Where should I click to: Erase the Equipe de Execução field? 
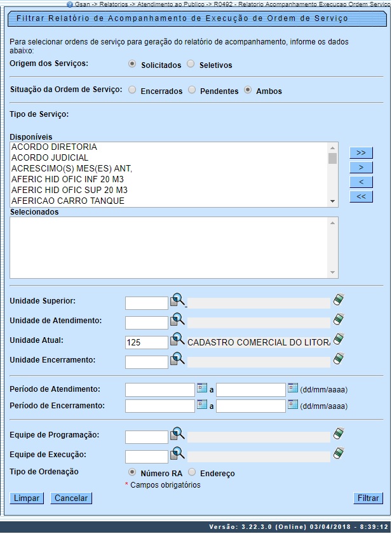pyautogui.click(x=339, y=454)
